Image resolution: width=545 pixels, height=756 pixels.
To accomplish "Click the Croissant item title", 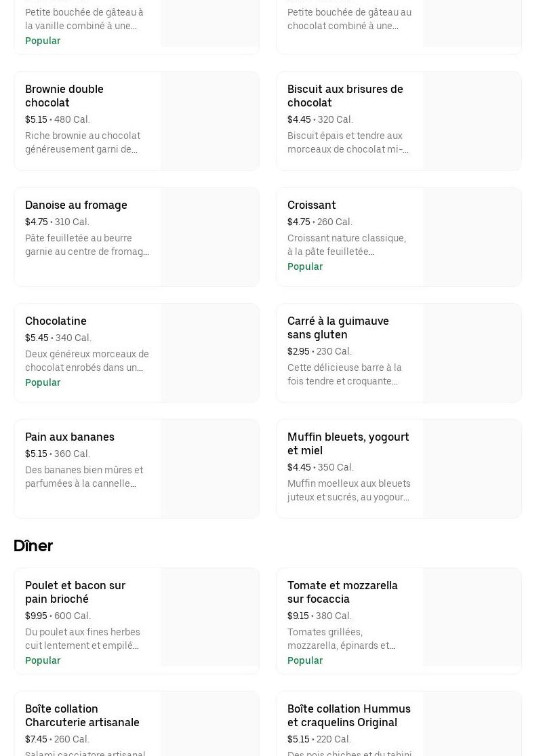I will click(312, 205).
